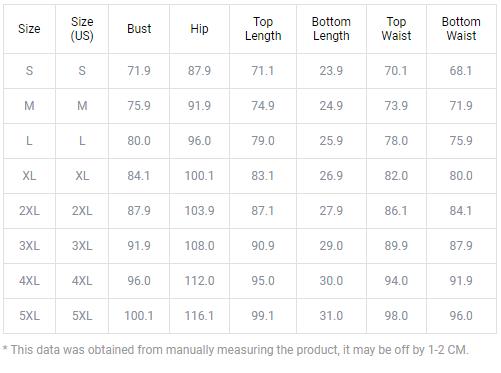Select the Hip value 103.9
The image size is (501, 373).
(199, 211)
